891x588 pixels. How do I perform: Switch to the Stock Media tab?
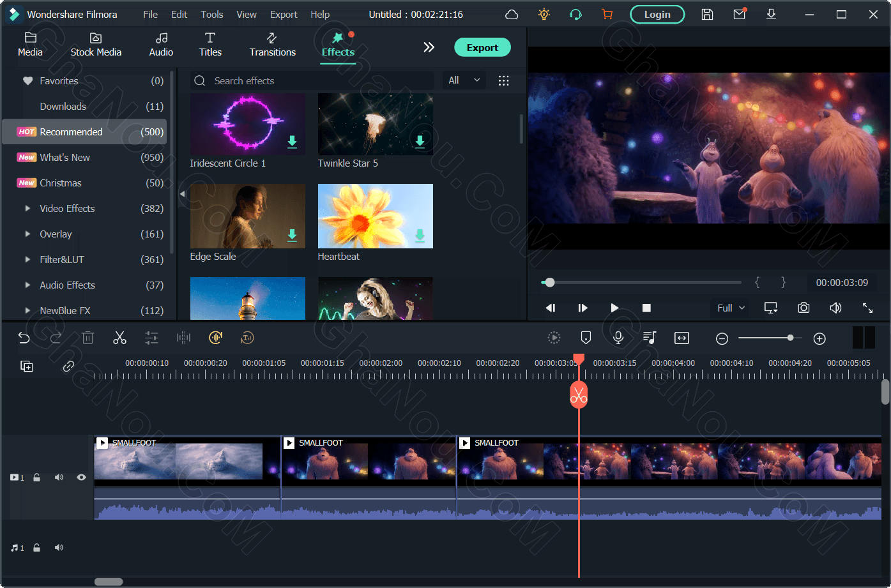96,45
